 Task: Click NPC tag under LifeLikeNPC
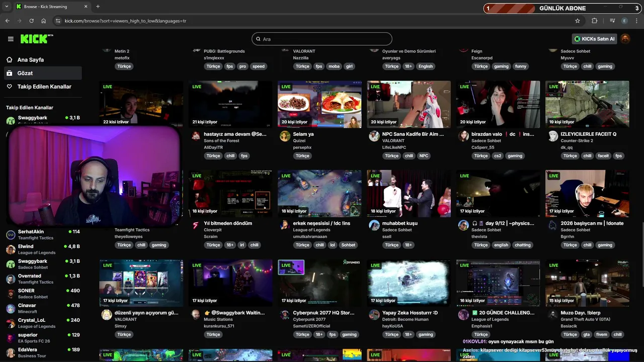pos(424,156)
